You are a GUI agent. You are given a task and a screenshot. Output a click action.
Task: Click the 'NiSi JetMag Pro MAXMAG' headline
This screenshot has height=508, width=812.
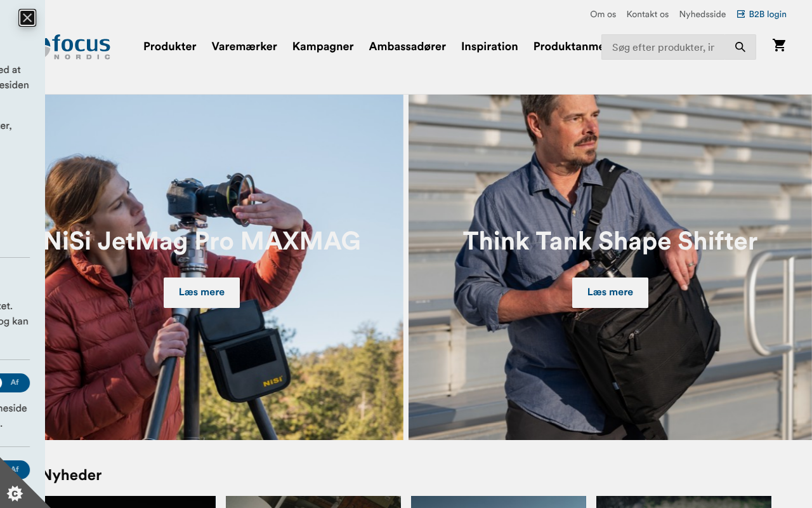coord(202,241)
